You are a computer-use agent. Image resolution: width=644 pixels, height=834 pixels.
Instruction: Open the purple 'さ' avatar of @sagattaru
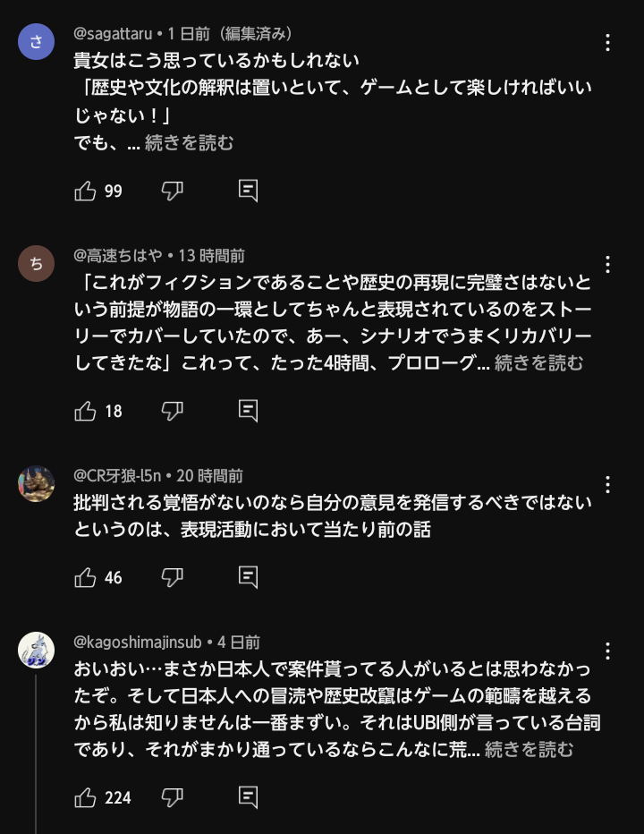click(36, 41)
